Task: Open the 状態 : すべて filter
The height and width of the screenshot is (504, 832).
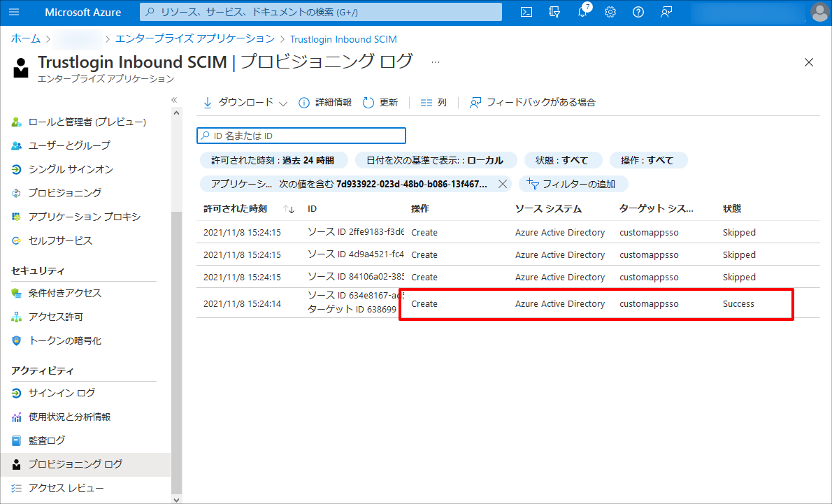Action: [563, 160]
